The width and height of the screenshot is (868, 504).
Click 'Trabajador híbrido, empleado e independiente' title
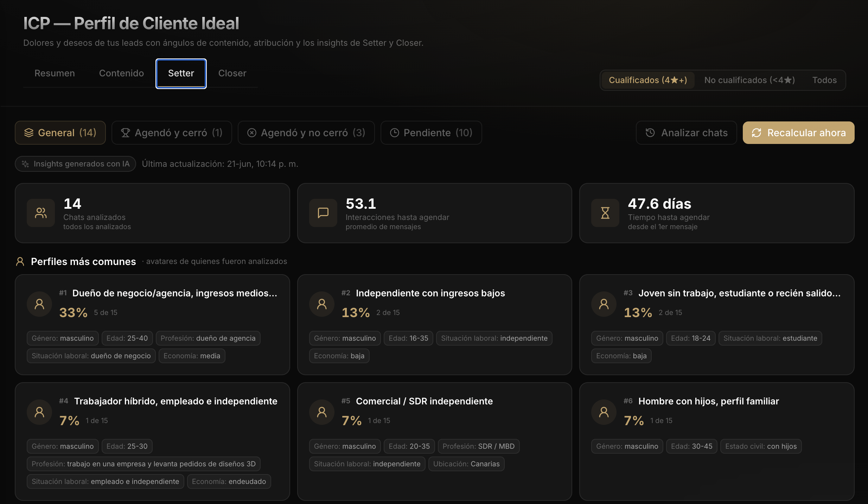click(176, 401)
